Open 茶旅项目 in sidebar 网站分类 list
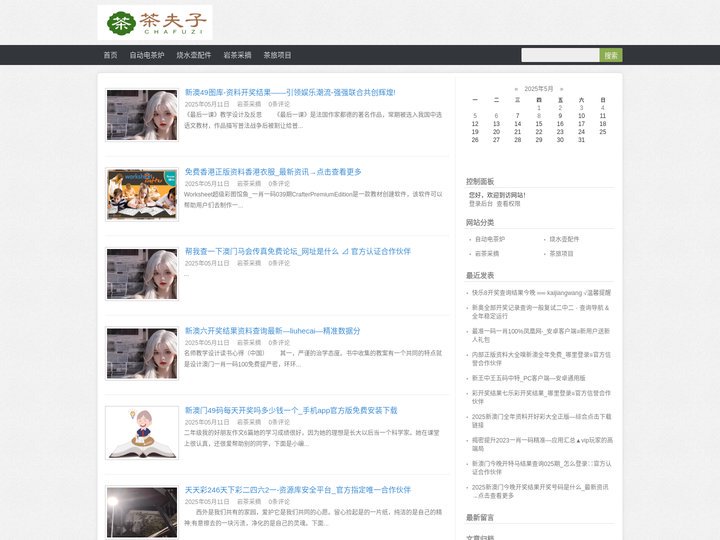This screenshot has height=540, width=720. (x=561, y=253)
